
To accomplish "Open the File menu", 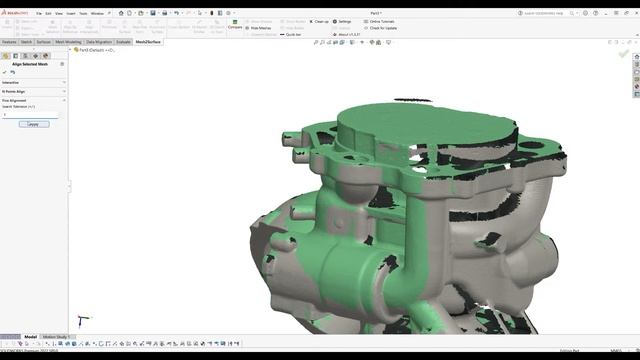I will tap(39, 13).
